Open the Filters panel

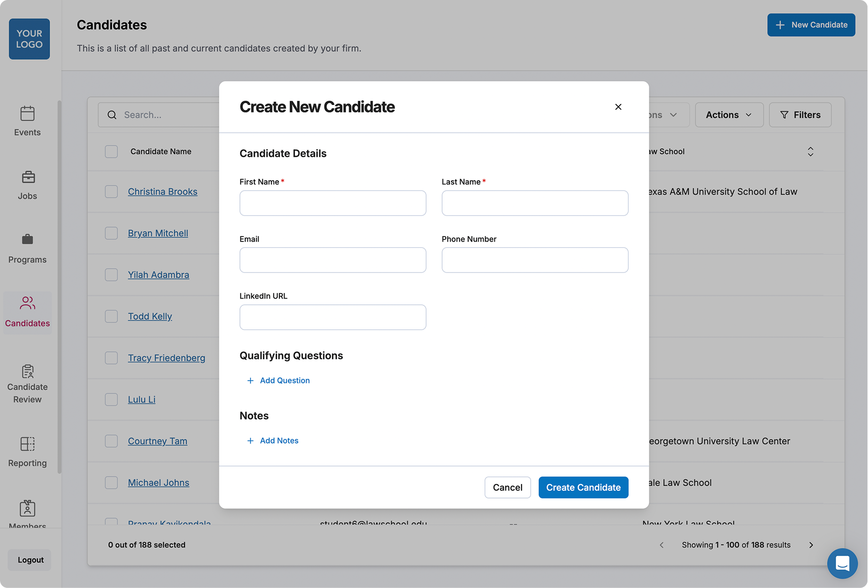[800, 115]
